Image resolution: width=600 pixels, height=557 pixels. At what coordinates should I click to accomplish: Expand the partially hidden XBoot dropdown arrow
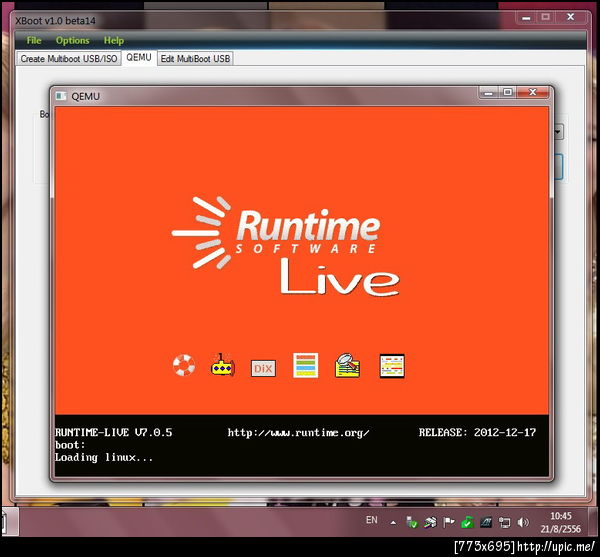point(558,131)
